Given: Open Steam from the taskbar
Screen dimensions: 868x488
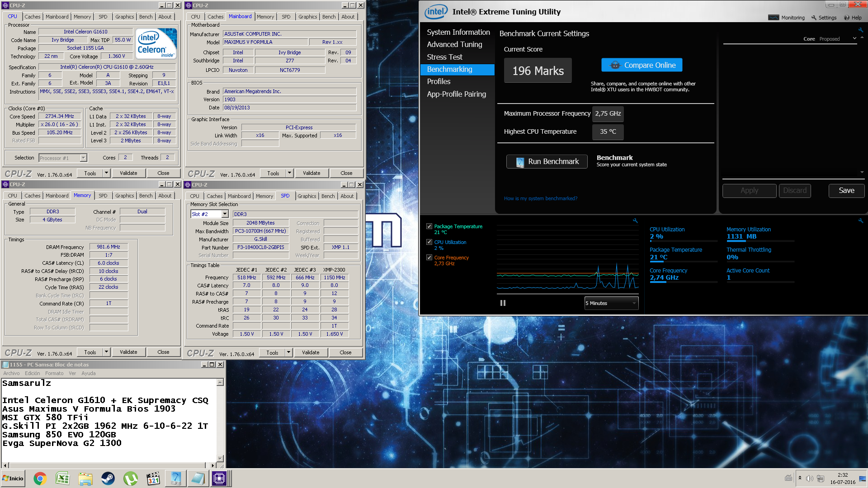Looking at the screenshot, I should 108,479.
